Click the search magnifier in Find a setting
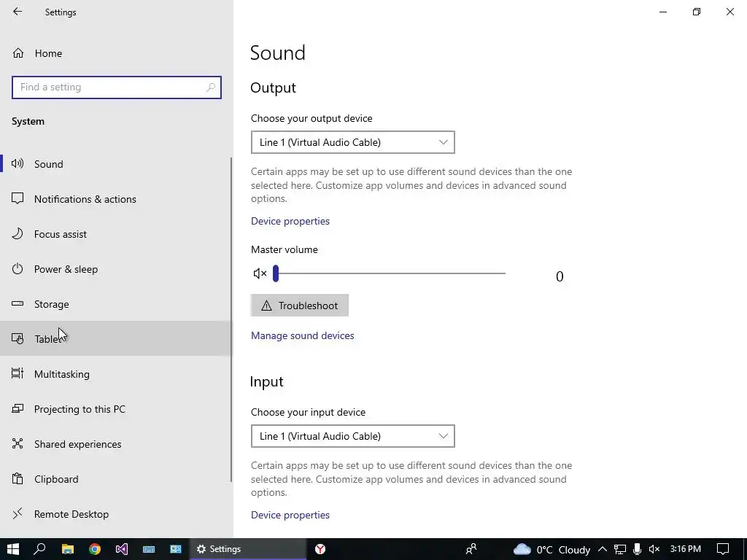This screenshot has width=747, height=560. (x=211, y=87)
